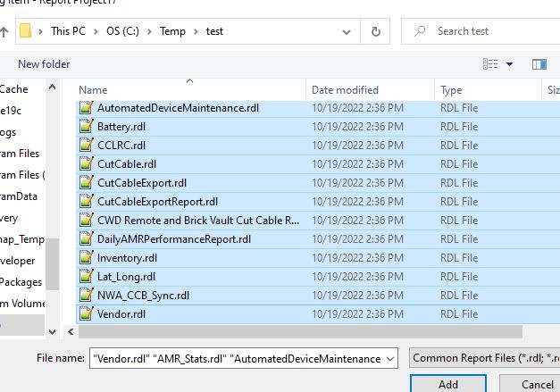Click the NWA_CCB_Sync.rdl file icon

tap(86, 295)
